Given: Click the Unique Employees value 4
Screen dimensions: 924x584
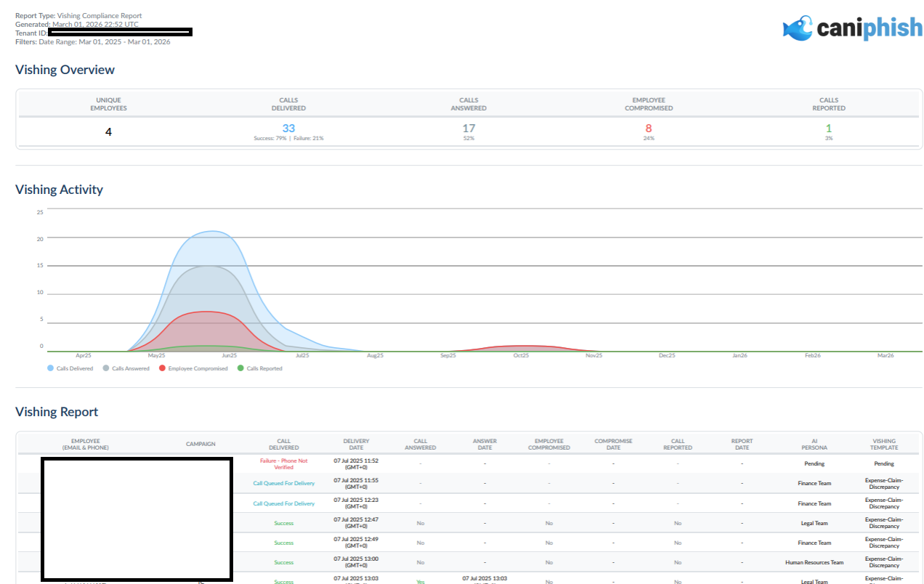Looking at the screenshot, I should pos(108,132).
